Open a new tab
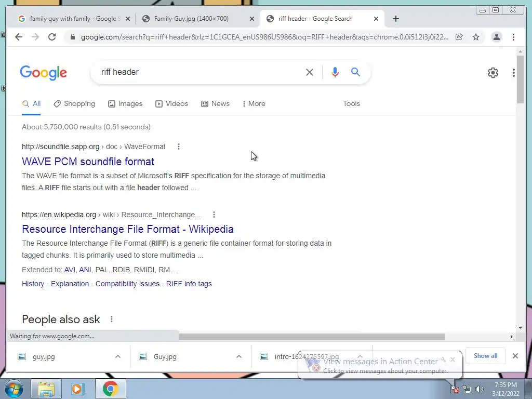 coord(395,19)
